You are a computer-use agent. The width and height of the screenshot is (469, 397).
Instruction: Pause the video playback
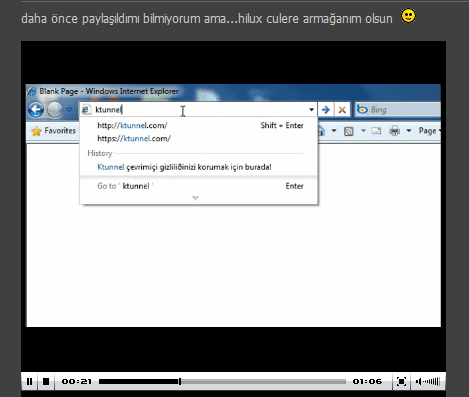(29, 381)
